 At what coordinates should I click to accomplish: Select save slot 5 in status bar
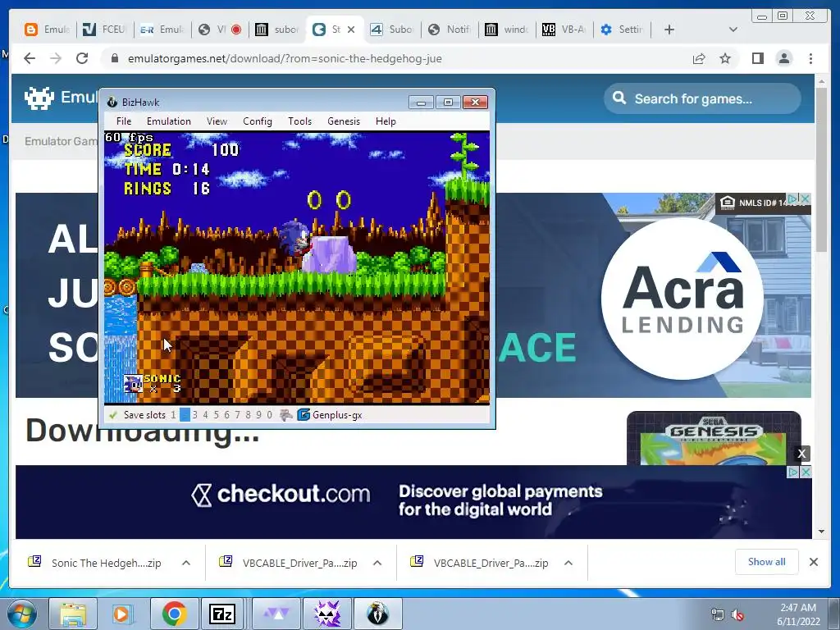point(217,414)
